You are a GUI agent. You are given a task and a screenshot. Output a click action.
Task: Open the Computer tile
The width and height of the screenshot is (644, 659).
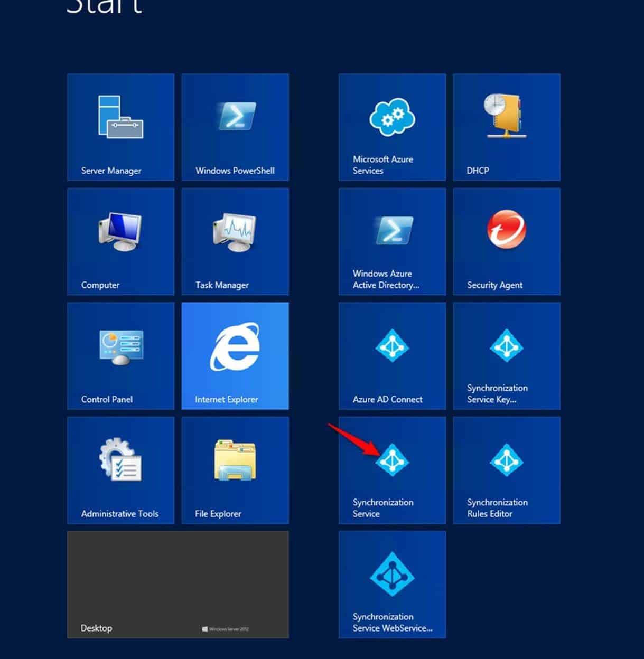point(120,241)
